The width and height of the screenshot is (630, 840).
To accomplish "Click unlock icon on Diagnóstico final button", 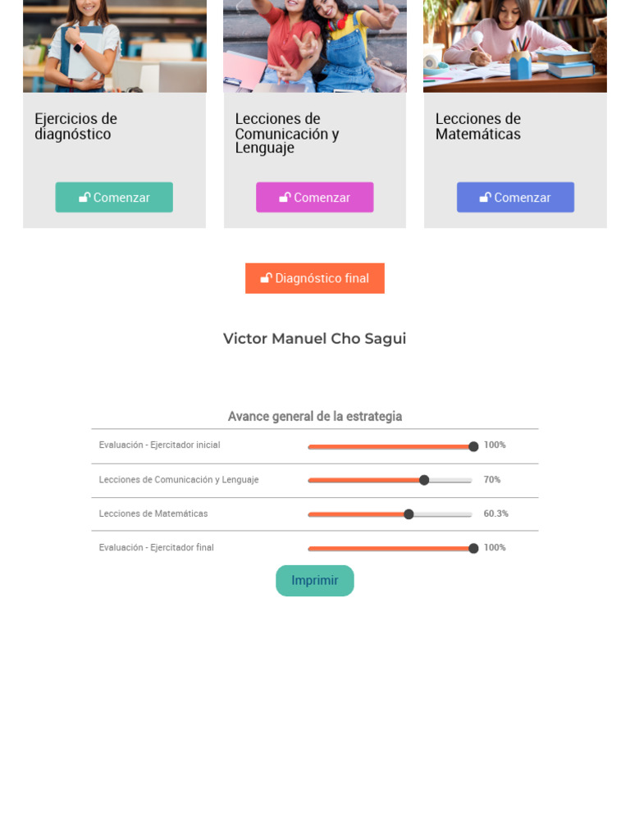I will pos(266,278).
